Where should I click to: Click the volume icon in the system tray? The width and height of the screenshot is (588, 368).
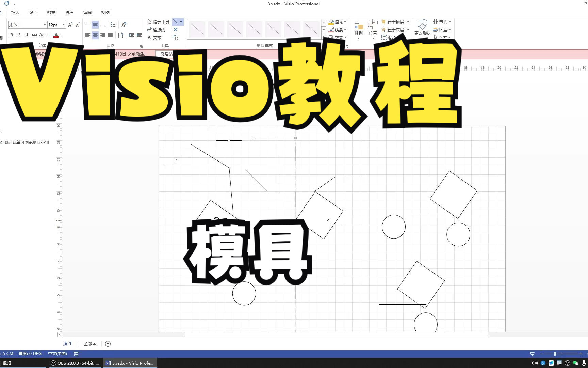pos(535,363)
